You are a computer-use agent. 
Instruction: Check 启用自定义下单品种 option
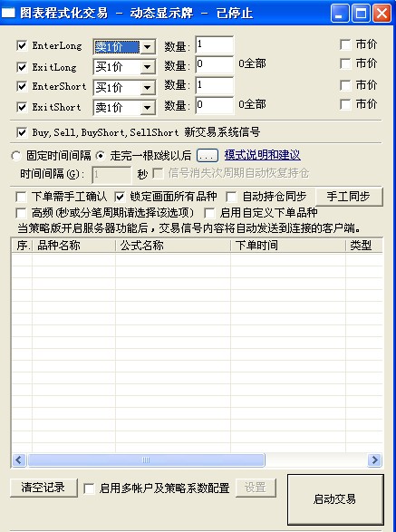click(209, 213)
